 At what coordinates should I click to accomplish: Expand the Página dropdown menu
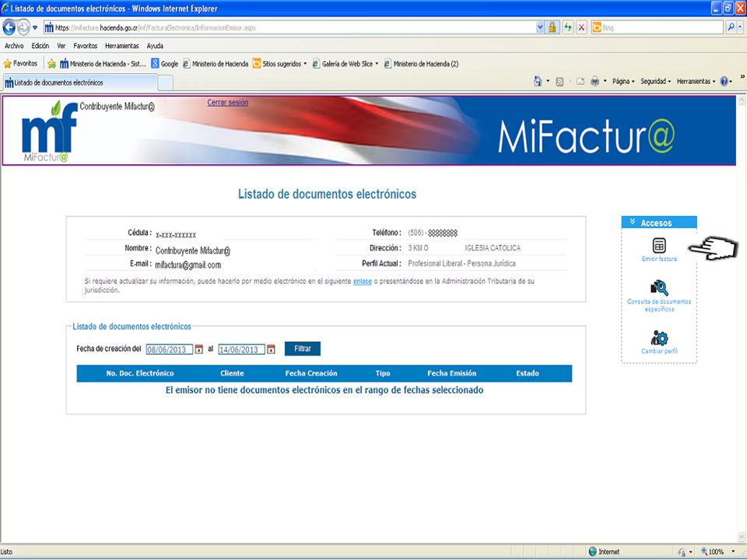click(623, 82)
